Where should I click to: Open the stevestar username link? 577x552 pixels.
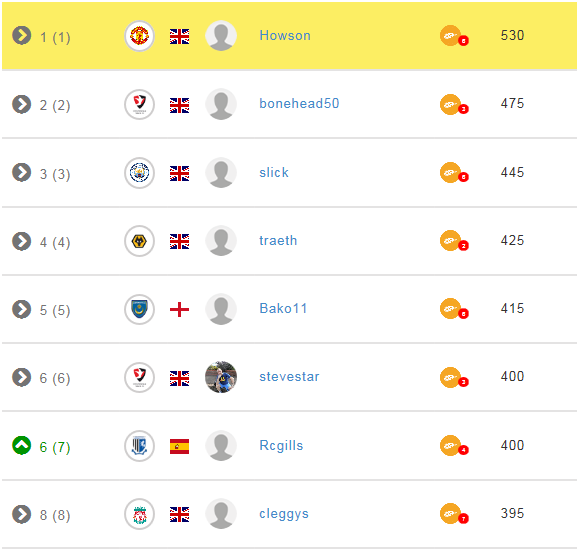tap(289, 376)
